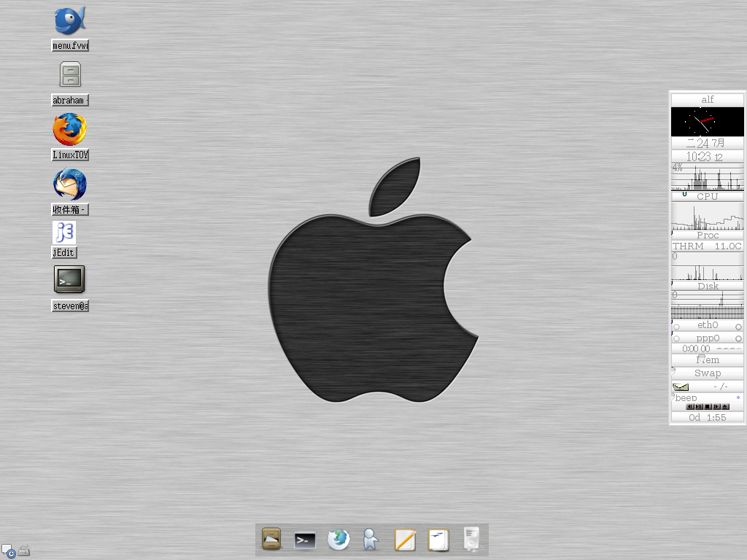
Task: Select the Proc panel label
Action: 708,236
